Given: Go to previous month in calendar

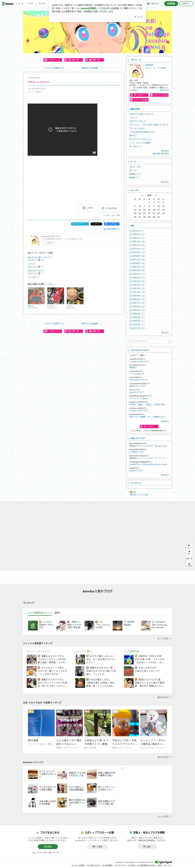Looking at the screenshot, I should (142, 195).
